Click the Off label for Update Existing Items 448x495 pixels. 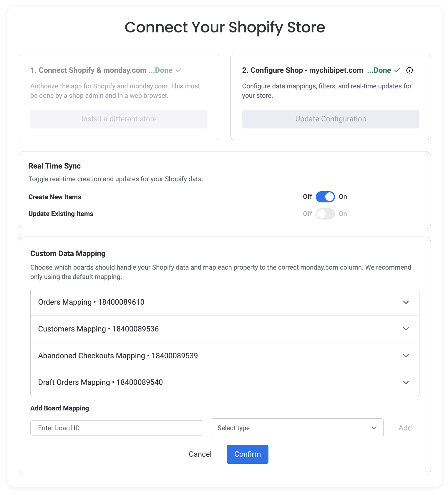(307, 214)
